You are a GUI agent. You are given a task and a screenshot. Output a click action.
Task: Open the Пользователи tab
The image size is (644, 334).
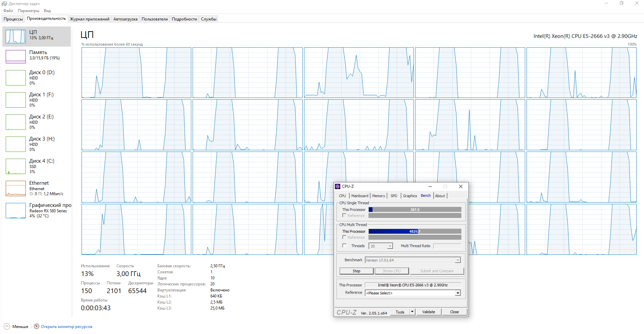(155, 19)
